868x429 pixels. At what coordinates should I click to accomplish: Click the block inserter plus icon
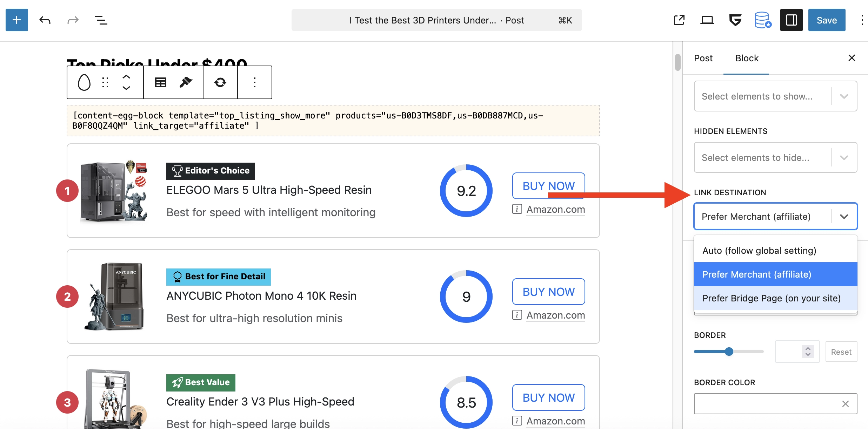(x=16, y=20)
